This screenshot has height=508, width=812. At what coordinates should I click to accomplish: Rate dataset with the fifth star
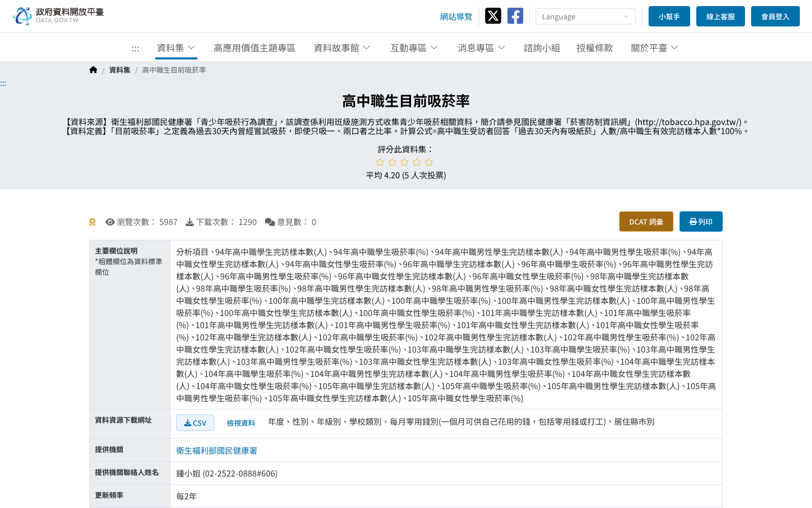tap(429, 162)
